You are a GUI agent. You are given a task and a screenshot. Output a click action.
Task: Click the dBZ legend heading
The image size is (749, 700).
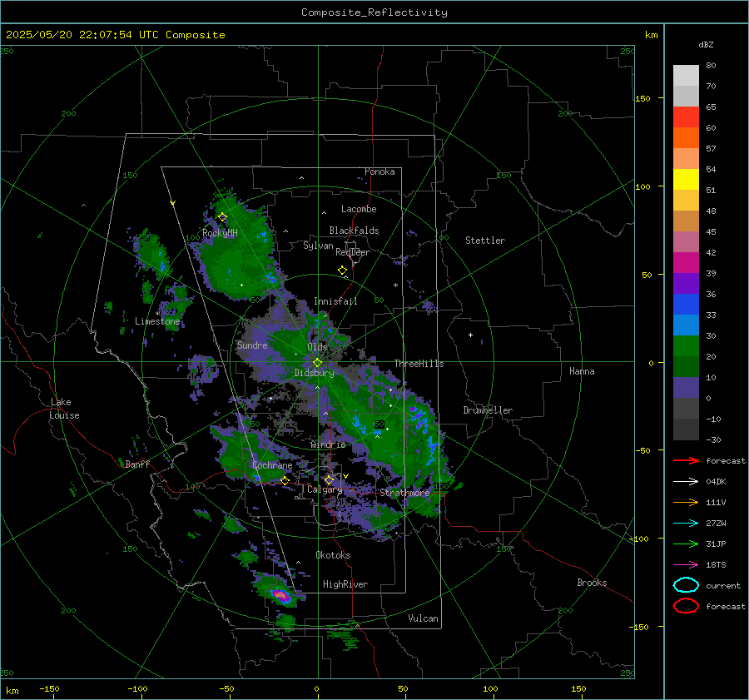click(x=706, y=44)
